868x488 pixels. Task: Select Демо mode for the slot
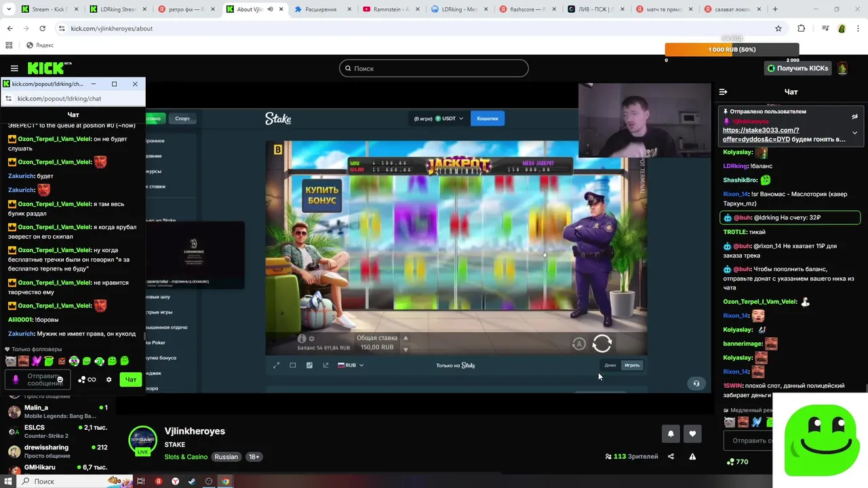(610, 365)
